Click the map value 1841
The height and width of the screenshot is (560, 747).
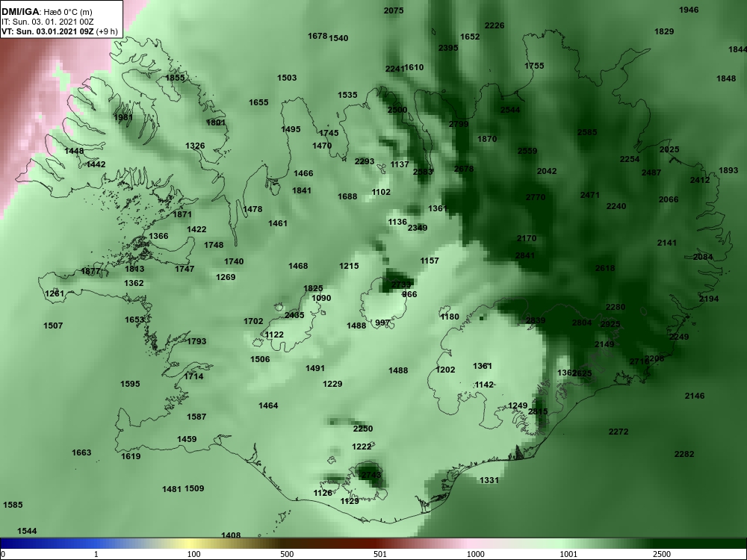pyautogui.click(x=302, y=190)
